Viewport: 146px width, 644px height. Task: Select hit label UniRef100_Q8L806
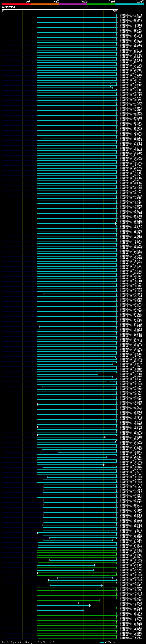pyautogui.click(x=131, y=80)
